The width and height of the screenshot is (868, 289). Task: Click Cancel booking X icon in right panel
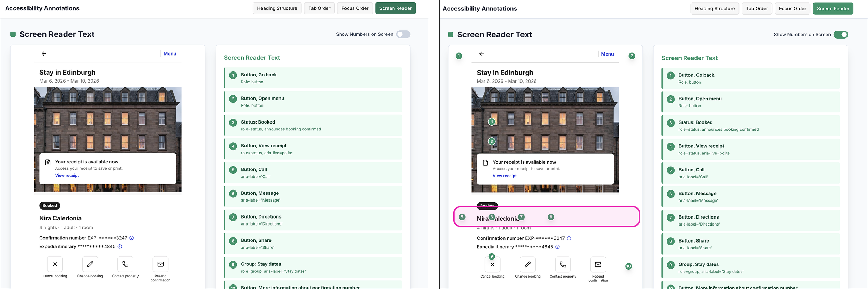coord(492,264)
